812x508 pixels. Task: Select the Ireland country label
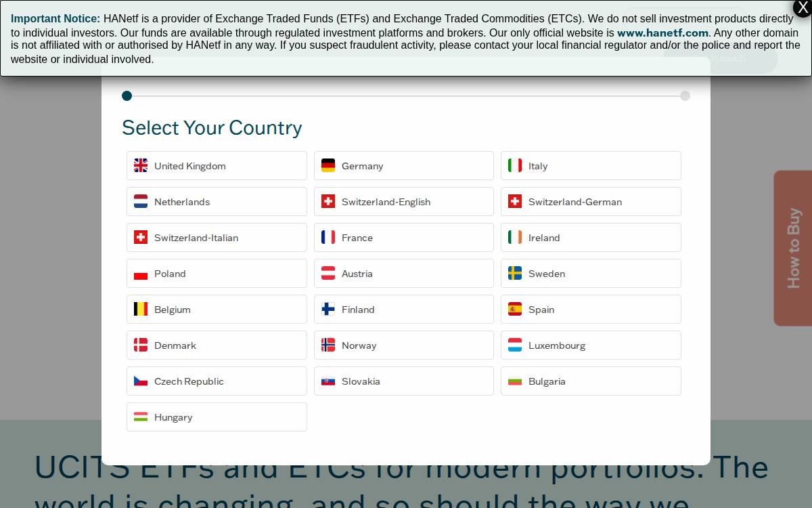tap(544, 238)
